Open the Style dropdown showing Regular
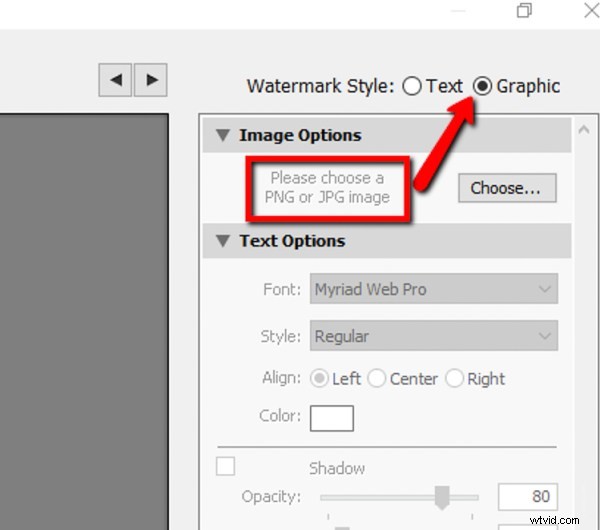The image size is (600, 530). 434,336
